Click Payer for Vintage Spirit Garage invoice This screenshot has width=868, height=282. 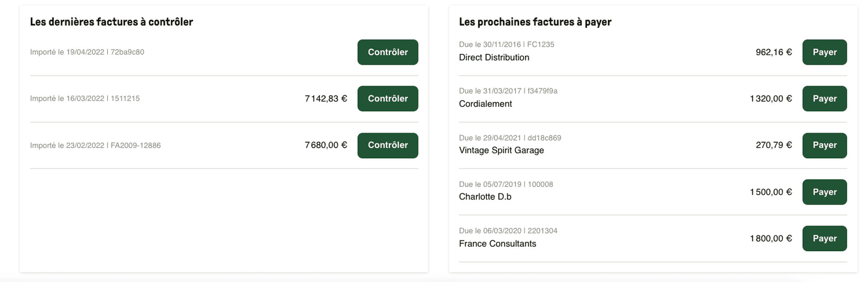pos(824,145)
